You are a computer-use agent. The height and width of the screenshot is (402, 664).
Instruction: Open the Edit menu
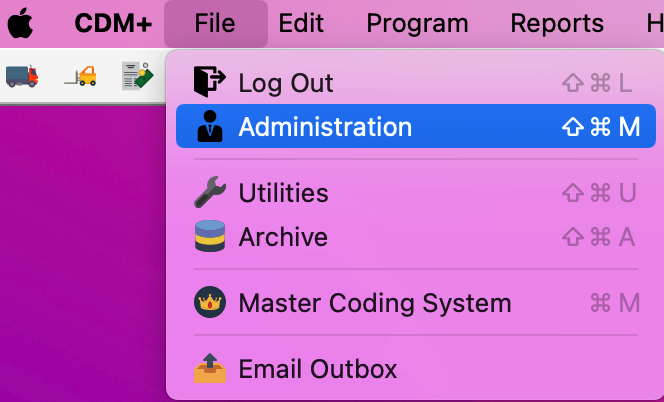(301, 23)
